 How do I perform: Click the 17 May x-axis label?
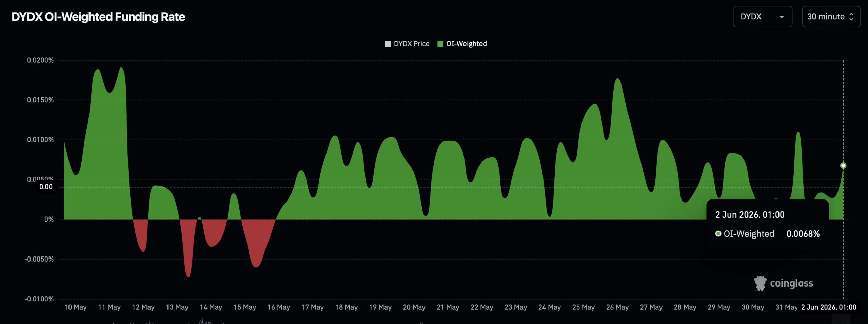pos(313,307)
